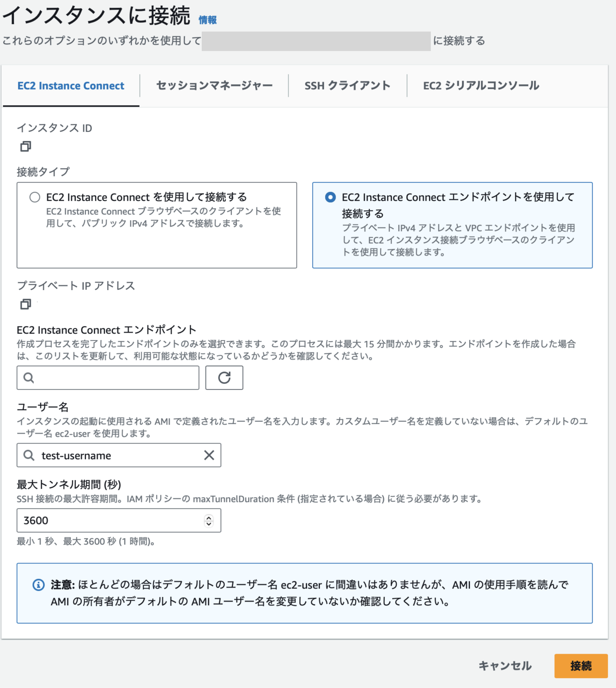
Task: Click the 接続 button to connect
Action: [x=581, y=665]
